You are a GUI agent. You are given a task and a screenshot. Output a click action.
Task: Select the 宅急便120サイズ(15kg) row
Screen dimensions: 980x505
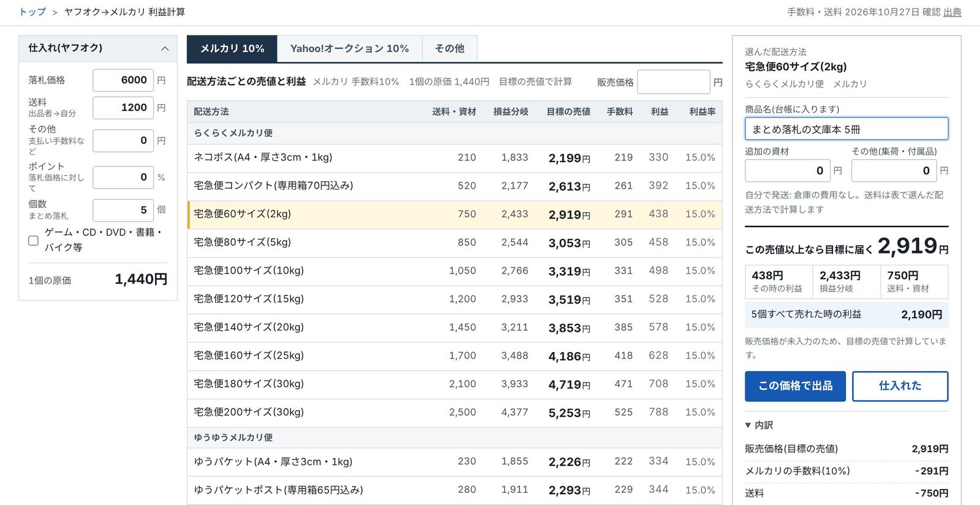(x=454, y=299)
